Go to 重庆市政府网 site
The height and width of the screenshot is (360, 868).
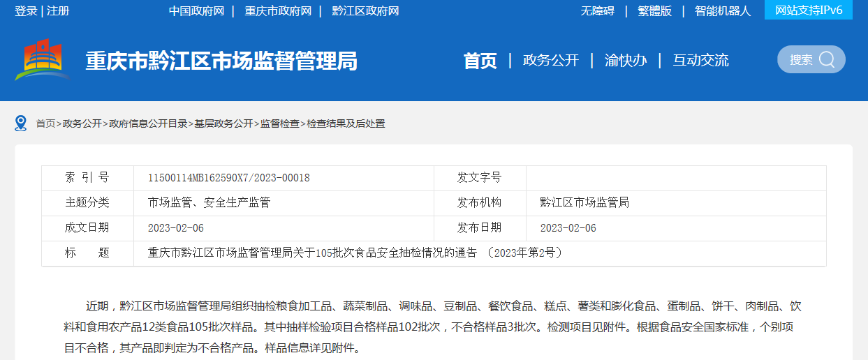278,11
